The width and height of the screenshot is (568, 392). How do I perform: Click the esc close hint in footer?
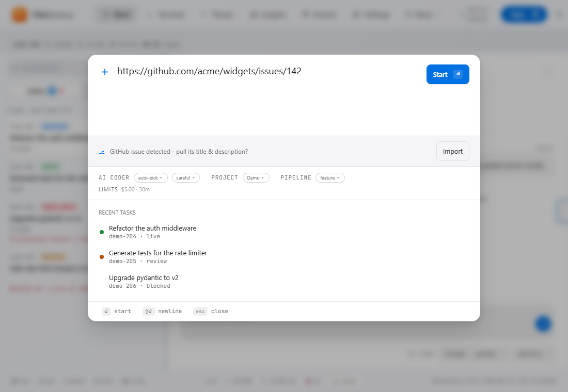click(211, 312)
